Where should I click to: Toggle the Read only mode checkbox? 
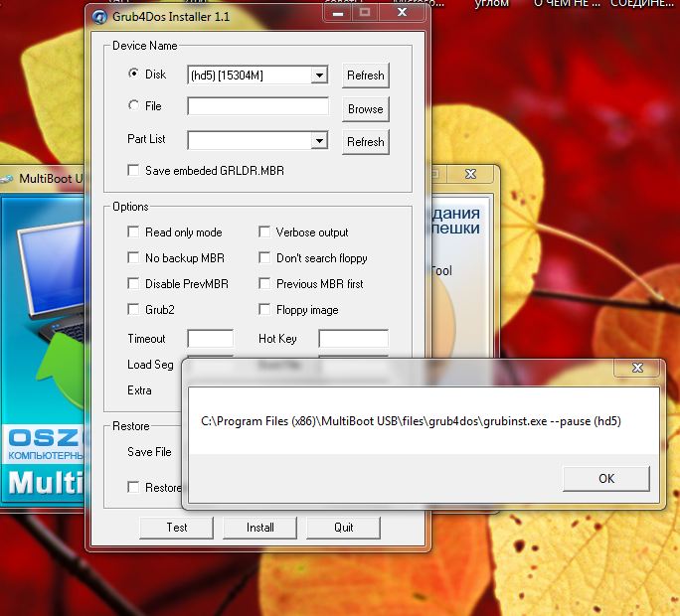pyautogui.click(x=134, y=232)
